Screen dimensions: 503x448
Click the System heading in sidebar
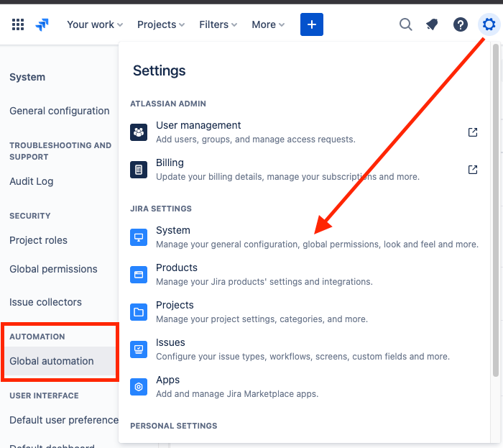click(x=27, y=77)
